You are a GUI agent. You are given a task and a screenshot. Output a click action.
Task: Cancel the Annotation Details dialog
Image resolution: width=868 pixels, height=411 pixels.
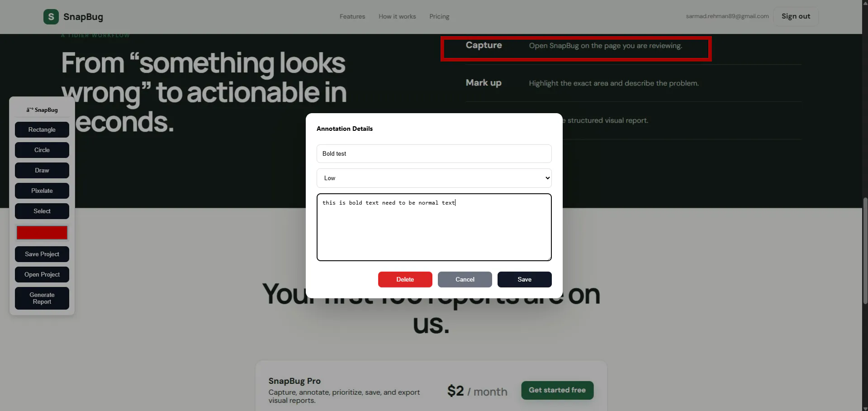(465, 279)
